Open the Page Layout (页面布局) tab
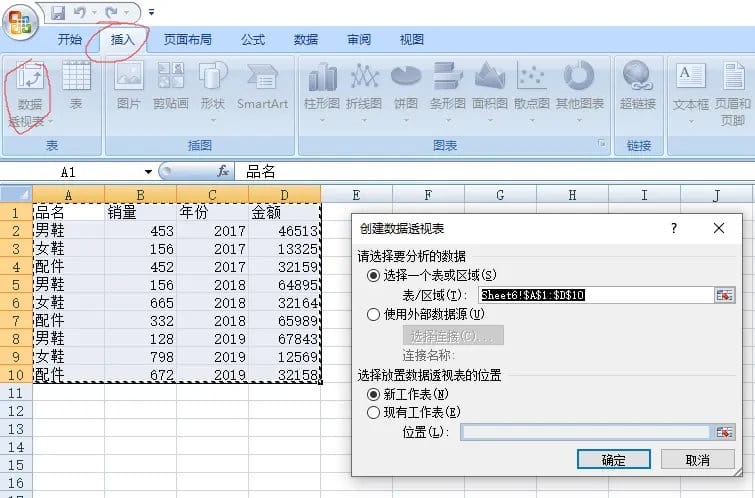This screenshot has width=755, height=498. click(x=188, y=40)
